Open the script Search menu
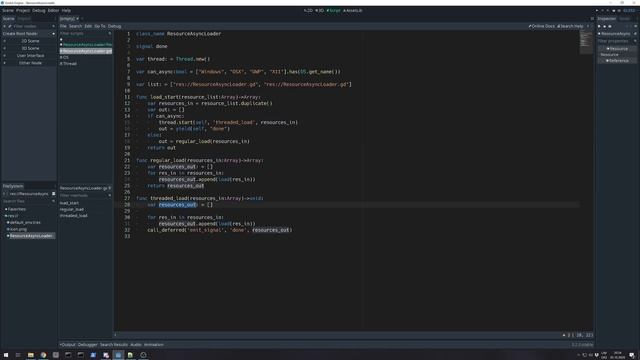 click(x=76, y=26)
